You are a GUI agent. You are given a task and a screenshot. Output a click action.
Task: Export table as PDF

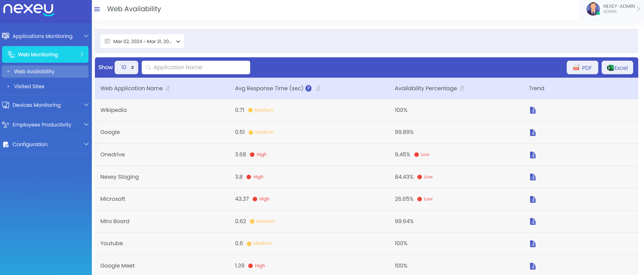click(582, 68)
